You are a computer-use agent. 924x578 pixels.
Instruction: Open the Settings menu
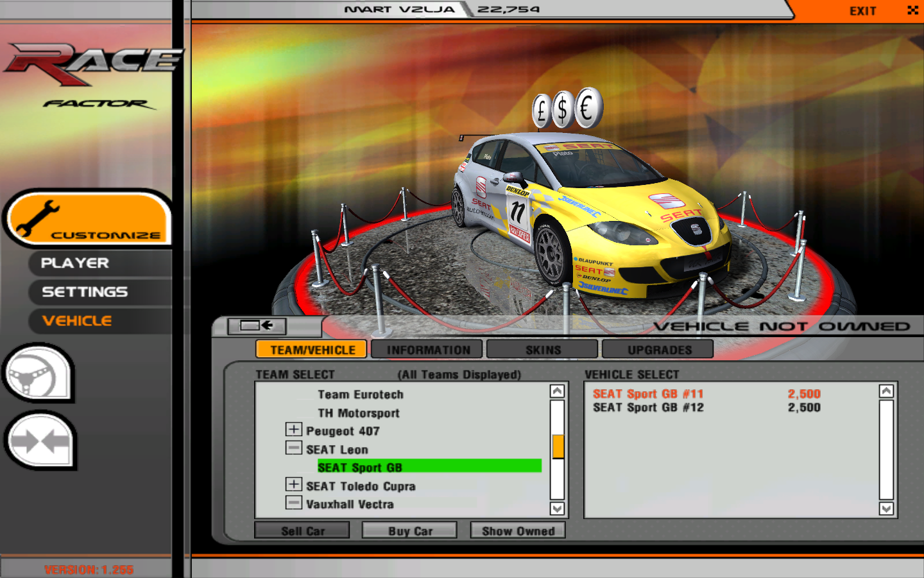click(85, 292)
